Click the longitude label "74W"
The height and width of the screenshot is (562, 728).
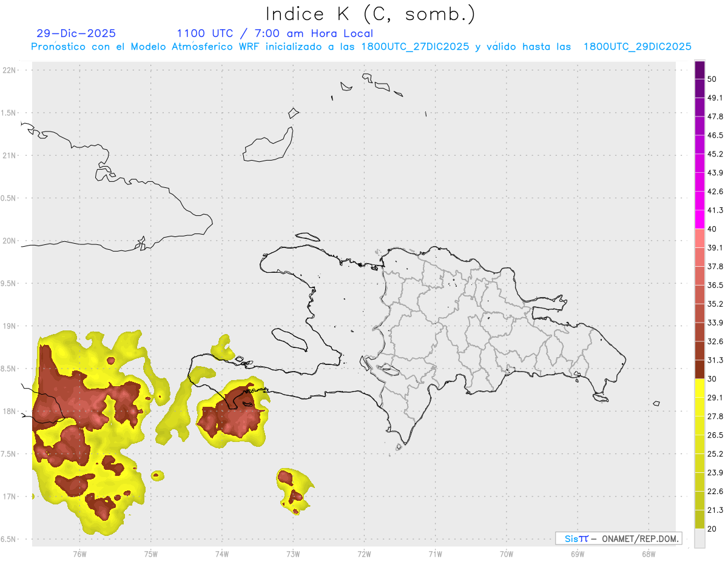[222, 554]
